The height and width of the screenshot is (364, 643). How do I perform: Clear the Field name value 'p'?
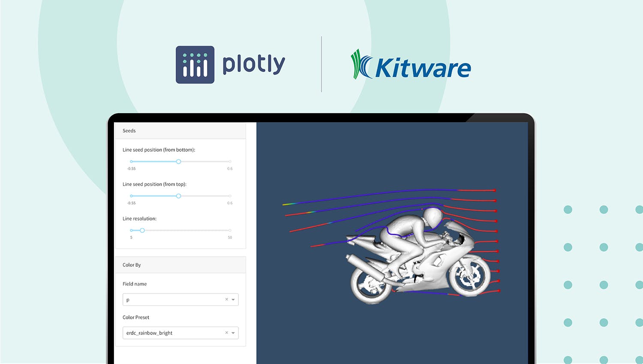(227, 299)
